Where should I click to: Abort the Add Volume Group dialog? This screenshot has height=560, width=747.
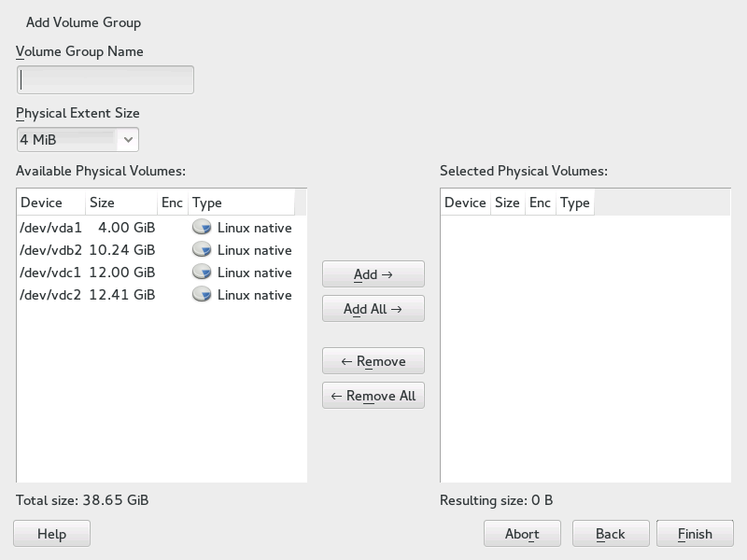coord(522,534)
